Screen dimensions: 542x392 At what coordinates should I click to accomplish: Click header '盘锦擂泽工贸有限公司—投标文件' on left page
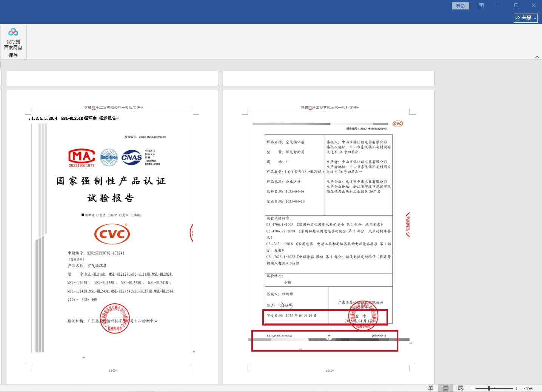tap(112, 108)
